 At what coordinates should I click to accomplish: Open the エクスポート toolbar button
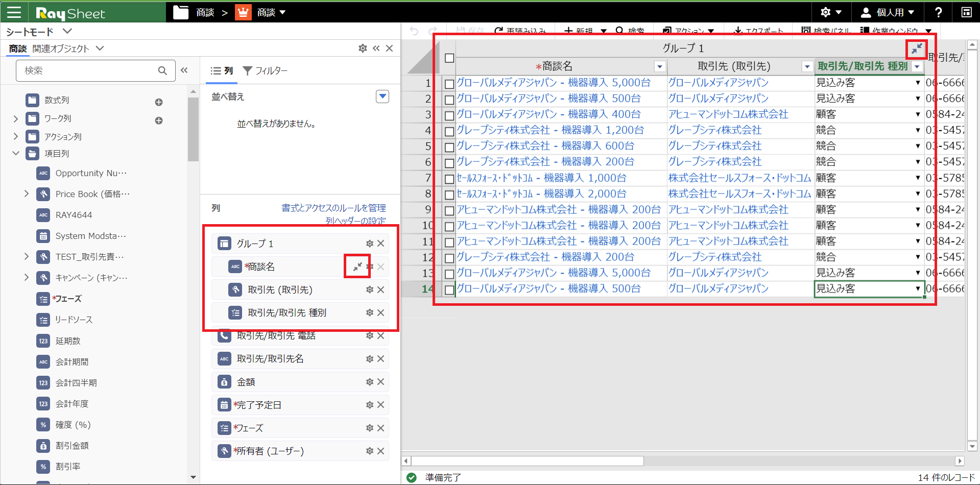coord(758,31)
